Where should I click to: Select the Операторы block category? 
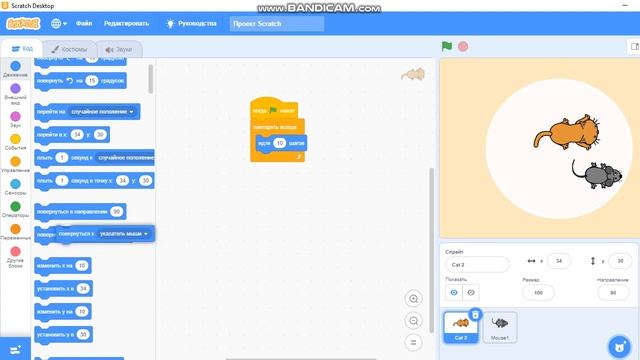pos(16,209)
